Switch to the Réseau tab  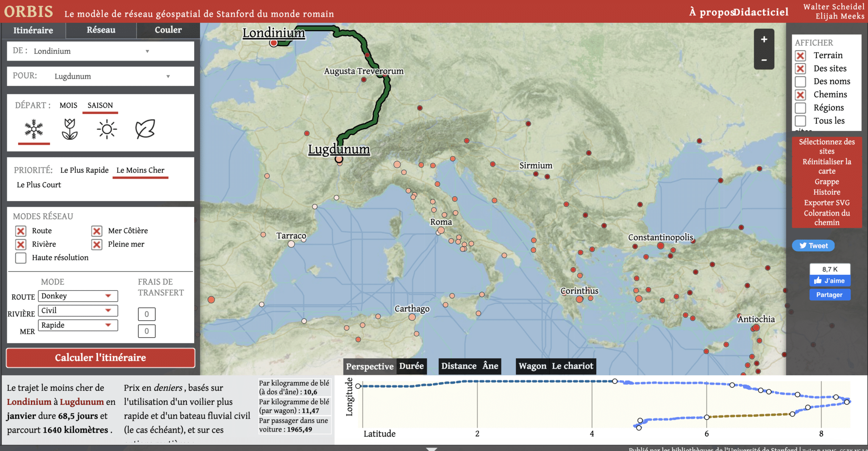(x=101, y=30)
